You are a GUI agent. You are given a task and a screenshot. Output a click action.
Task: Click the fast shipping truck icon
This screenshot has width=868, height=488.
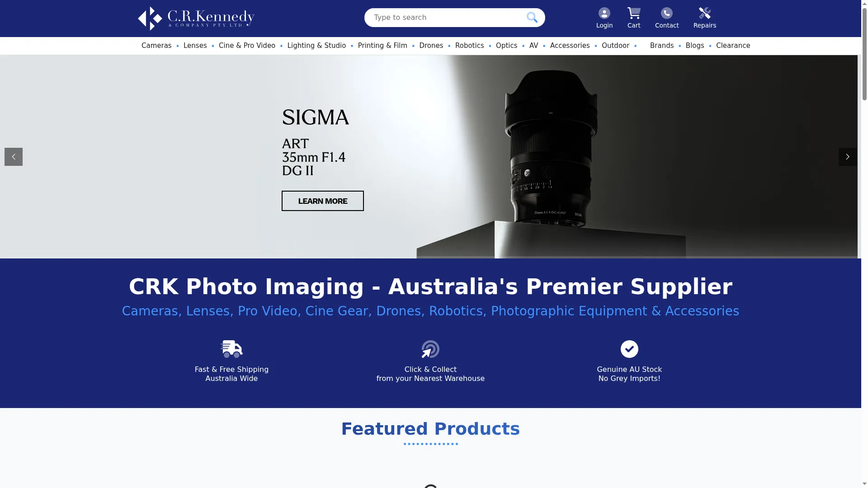click(231, 349)
